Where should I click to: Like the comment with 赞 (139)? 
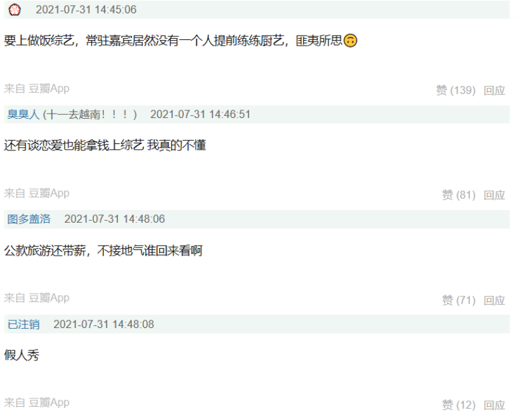pyautogui.click(x=456, y=90)
